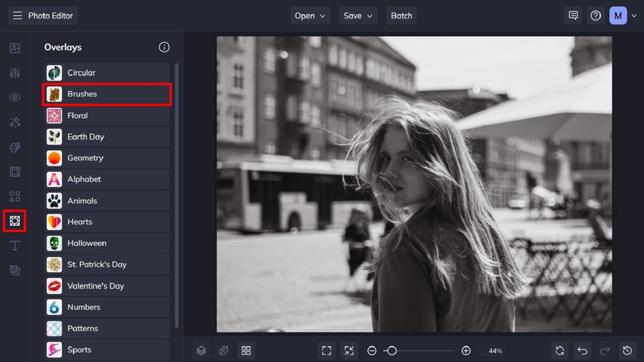Redo the last action
The width and height of the screenshot is (644, 362).
pyautogui.click(x=604, y=350)
